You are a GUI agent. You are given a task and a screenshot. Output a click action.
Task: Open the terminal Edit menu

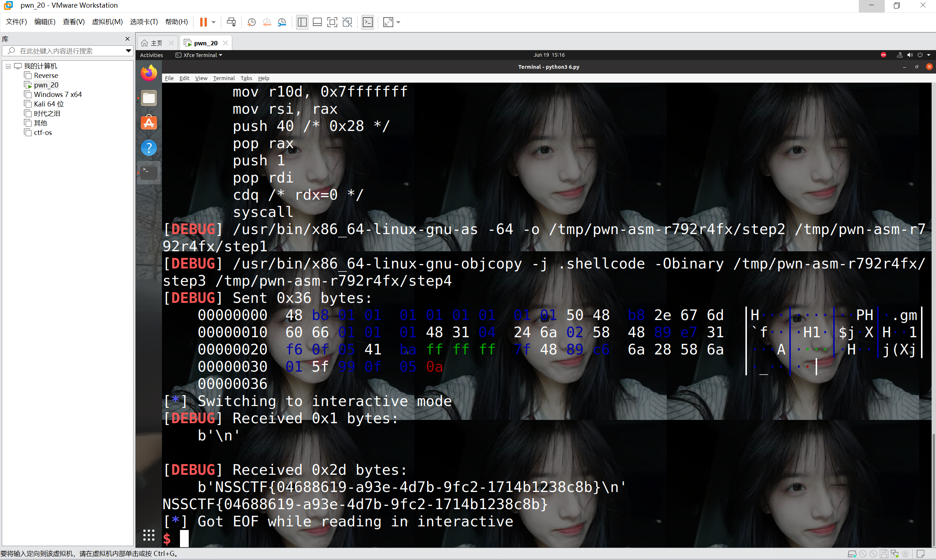[184, 78]
